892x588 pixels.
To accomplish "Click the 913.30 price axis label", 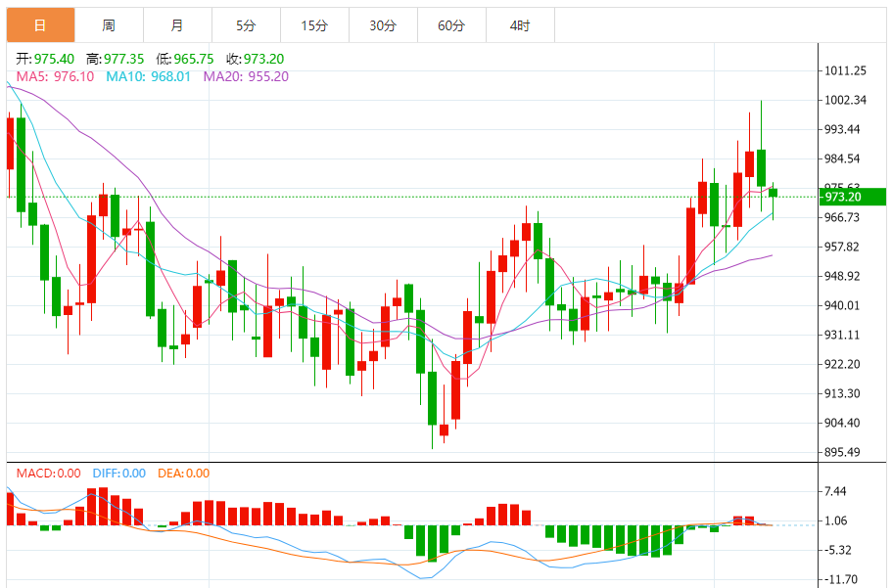I will click(842, 393).
